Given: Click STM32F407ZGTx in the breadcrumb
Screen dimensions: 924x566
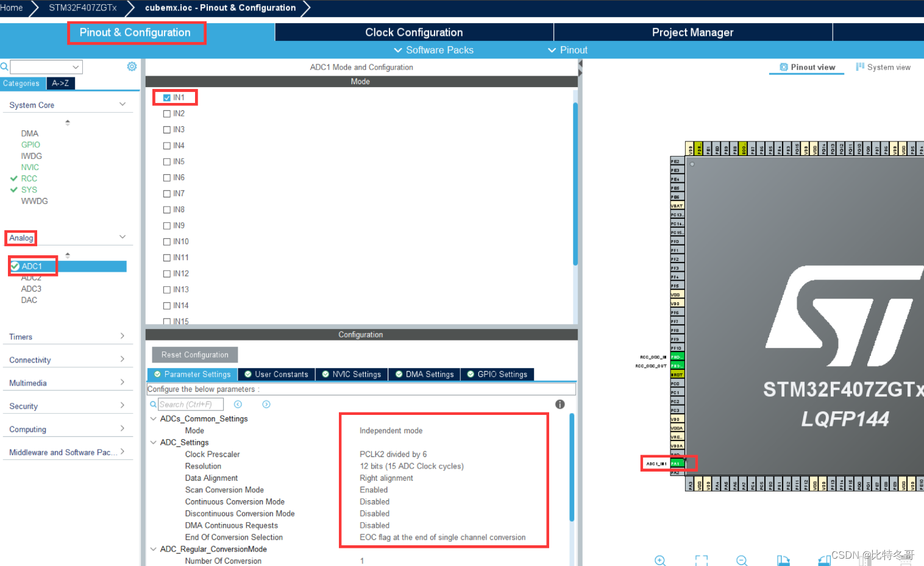Looking at the screenshot, I should (83, 8).
